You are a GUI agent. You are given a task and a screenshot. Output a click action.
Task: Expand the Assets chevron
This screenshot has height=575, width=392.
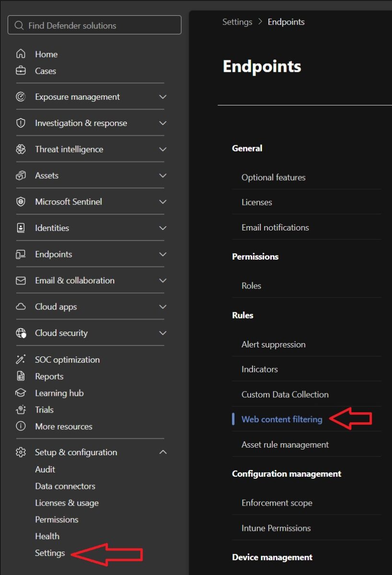pyautogui.click(x=163, y=175)
